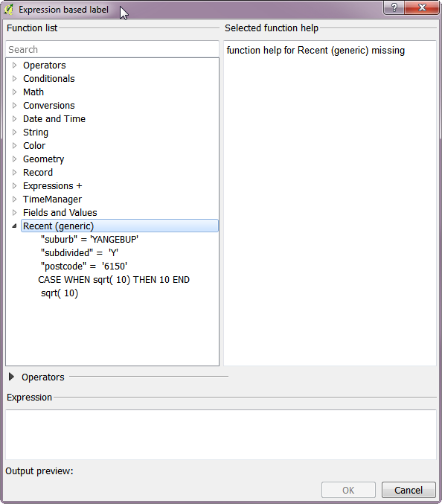Select the Date and Time category
The width and height of the screenshot is (442, 504).
[x=54, y=119]
